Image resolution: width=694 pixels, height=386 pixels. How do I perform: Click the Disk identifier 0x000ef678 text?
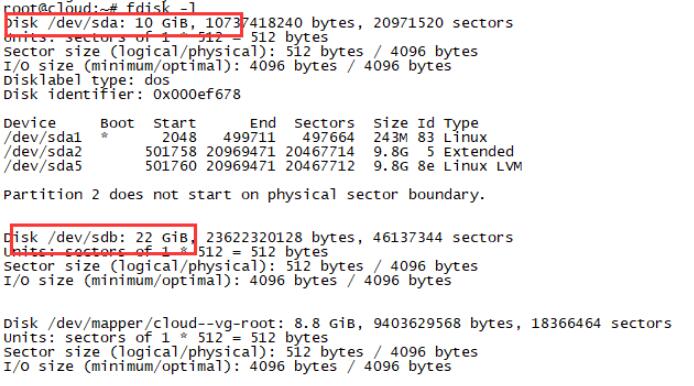pos(122,94)
